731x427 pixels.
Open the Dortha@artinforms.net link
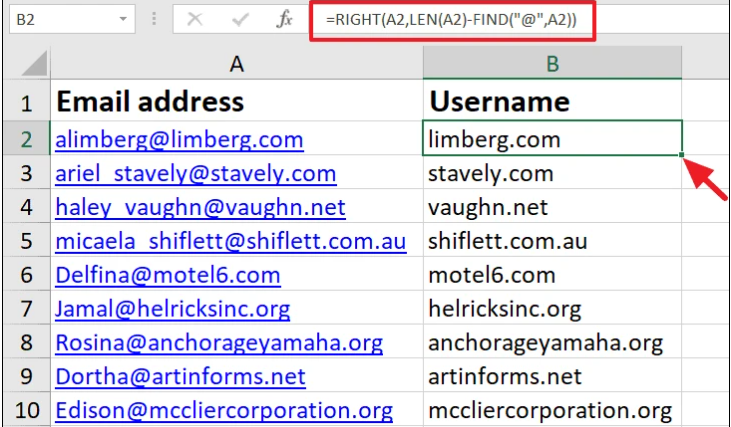(180, 377)
